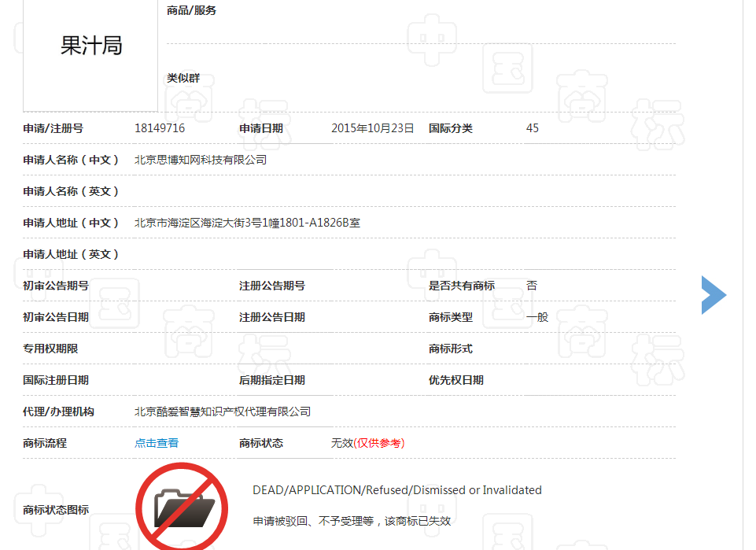Click the 果汁局 trademark name image
This screenshot has height=550, width=756.
click(89, 46)
